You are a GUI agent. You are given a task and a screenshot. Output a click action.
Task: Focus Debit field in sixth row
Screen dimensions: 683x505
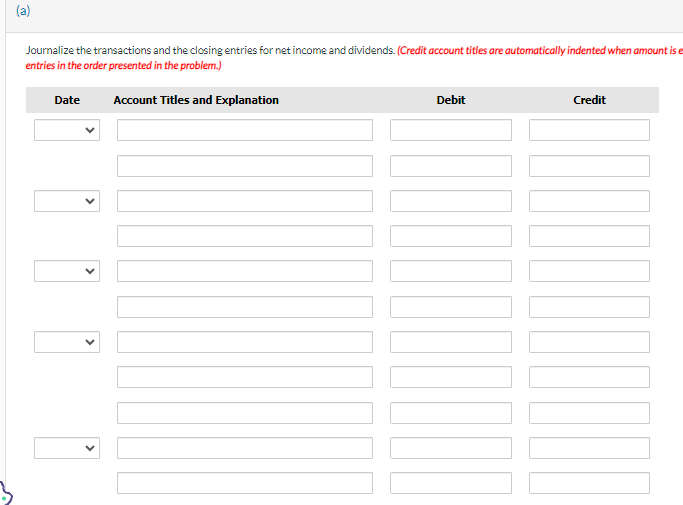coord(451,307)
